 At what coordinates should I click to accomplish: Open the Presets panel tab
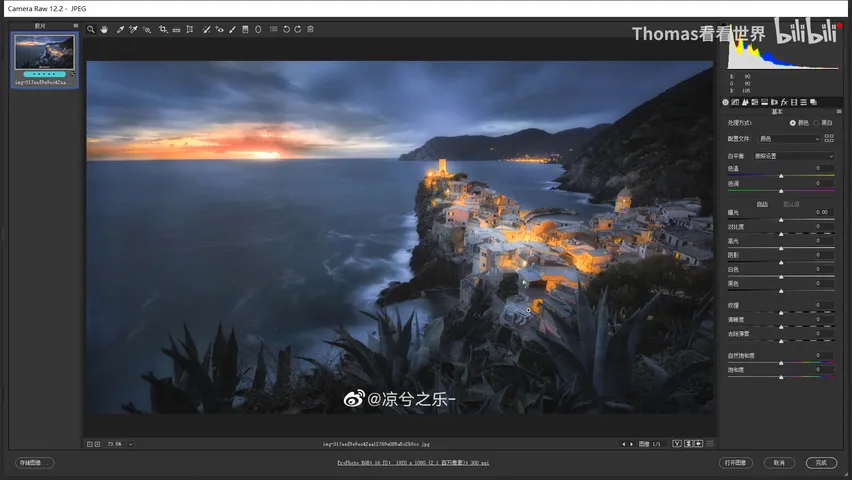804,102
